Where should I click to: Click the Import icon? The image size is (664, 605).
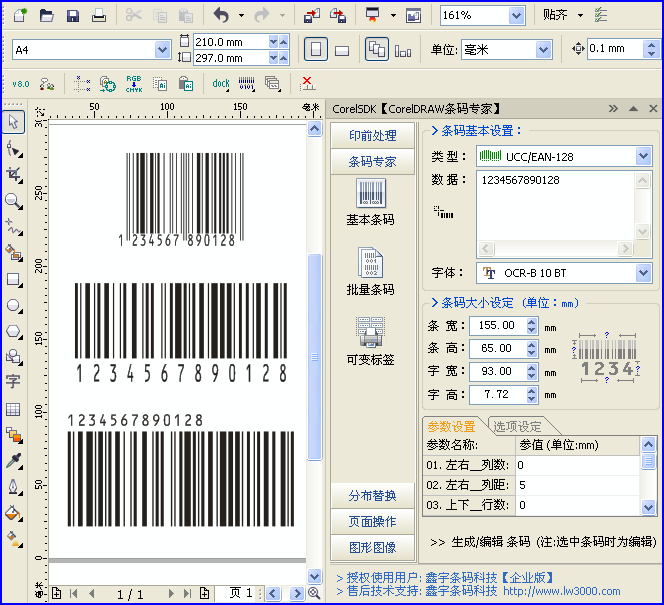(x=312, y=16)
